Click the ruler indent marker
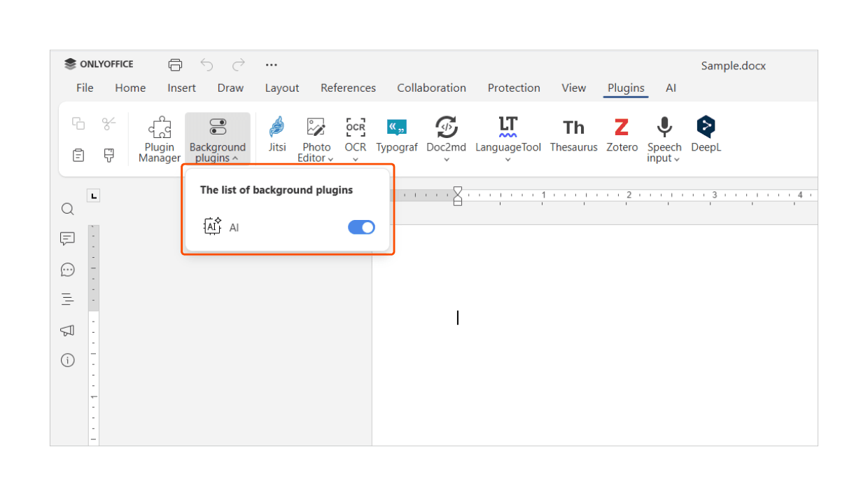The width and height of the screenshot is (868, 496). pyautogui.click(x=457, y=195)
